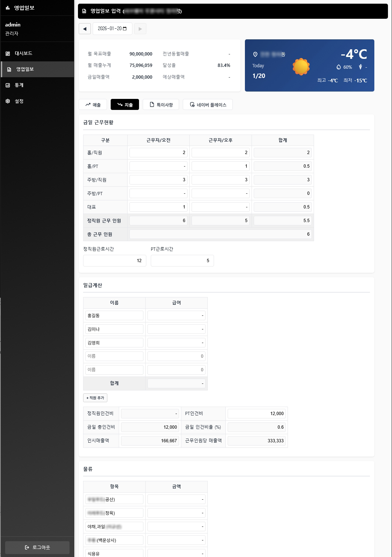The image size is (392, 557).
Task: Open 설정 from the sidebar
Action: [x=19, y=101]
